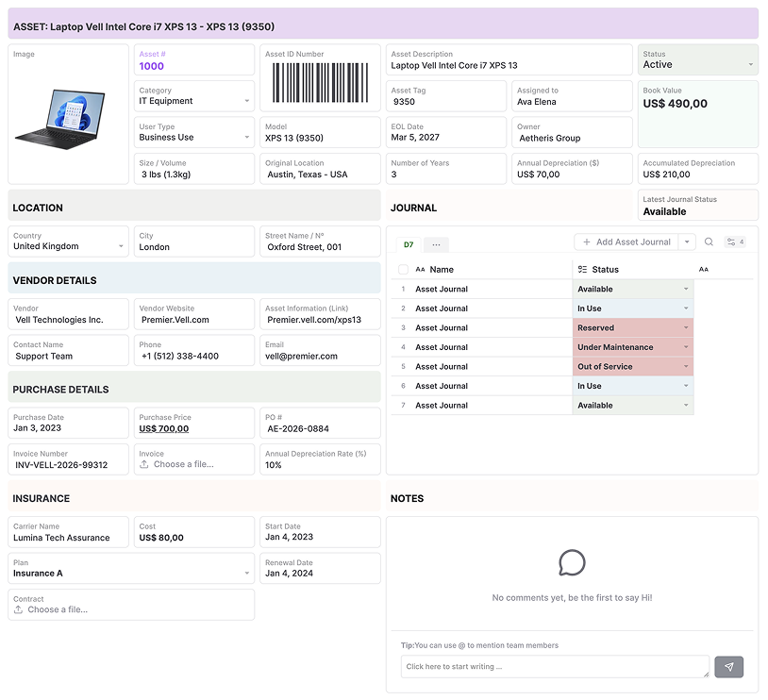
Task: Open the Status dropdown showing Active
Action: pyautogui.click(x=698, y=59)
